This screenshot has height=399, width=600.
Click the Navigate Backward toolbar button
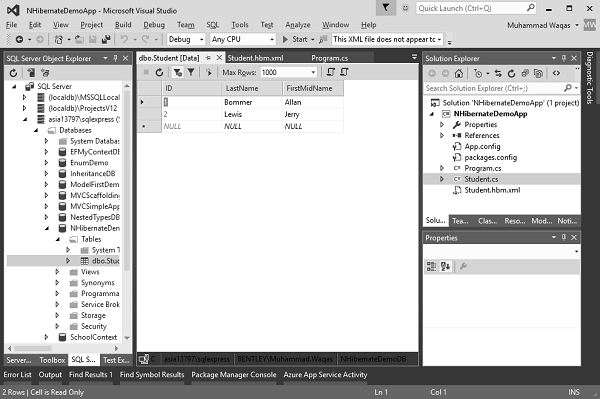tap(19, 39)
